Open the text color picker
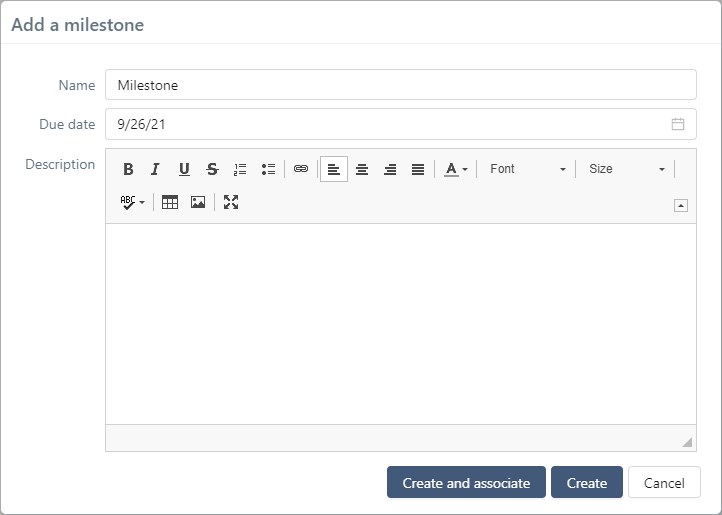The height and width of the screenshot is (515, 722). pos(456,169)
